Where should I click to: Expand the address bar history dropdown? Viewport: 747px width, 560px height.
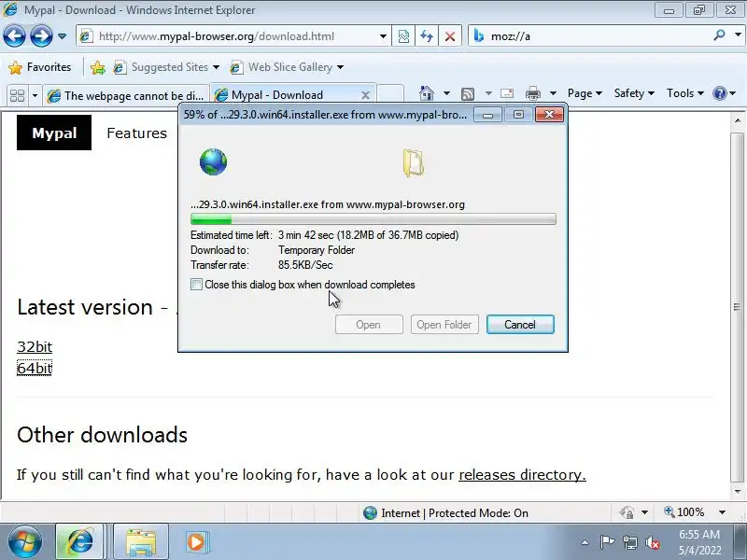pyautogui.click(x=383, y=36)
